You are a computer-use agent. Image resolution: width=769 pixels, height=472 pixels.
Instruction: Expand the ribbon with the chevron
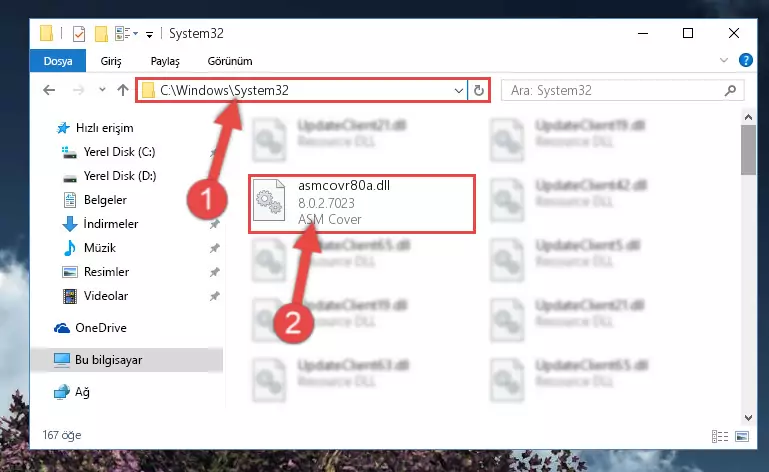(x=723, y=60)
